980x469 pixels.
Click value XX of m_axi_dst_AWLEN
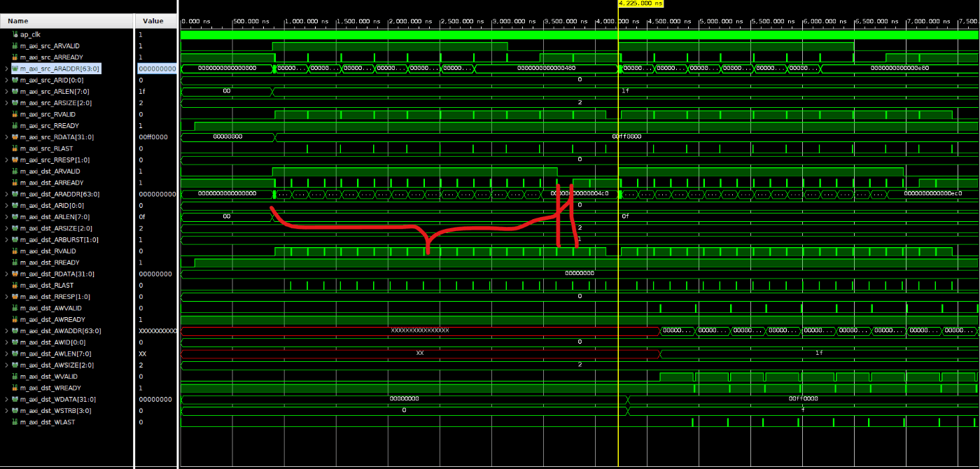click(x=142, y=354)
